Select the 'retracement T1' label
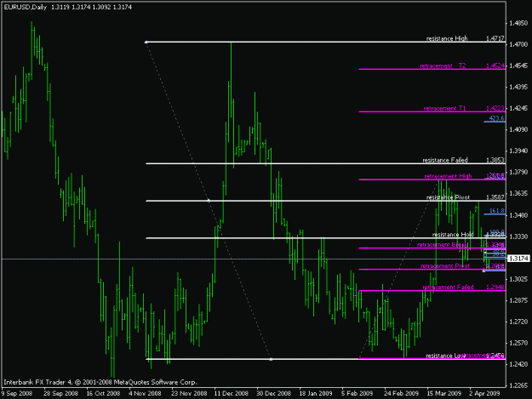Viewport: 532px width, 399px height. (x=444, y=109)
